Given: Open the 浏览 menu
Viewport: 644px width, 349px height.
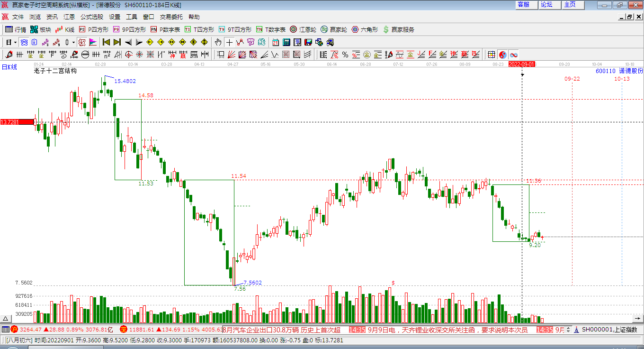Looking at the screenshot, I should coord(35,17).
